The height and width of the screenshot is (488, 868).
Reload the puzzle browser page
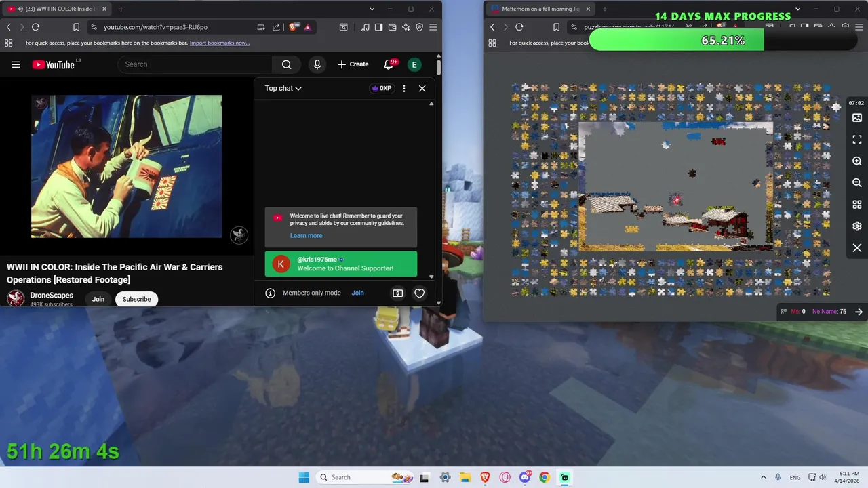pos(519,27)
